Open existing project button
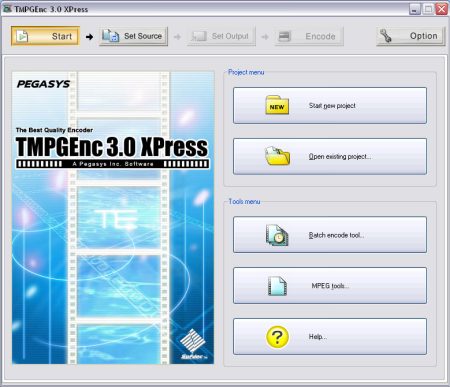The image size is (450, 387). (x=330, y=156)
